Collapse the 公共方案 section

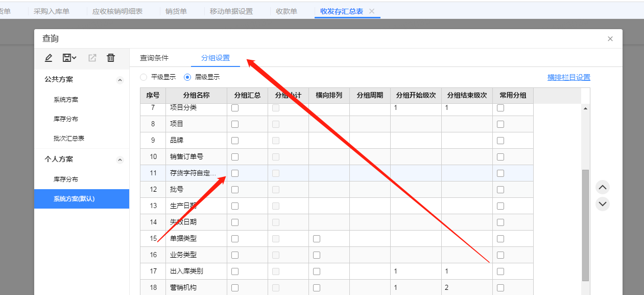tap(120, 80)
